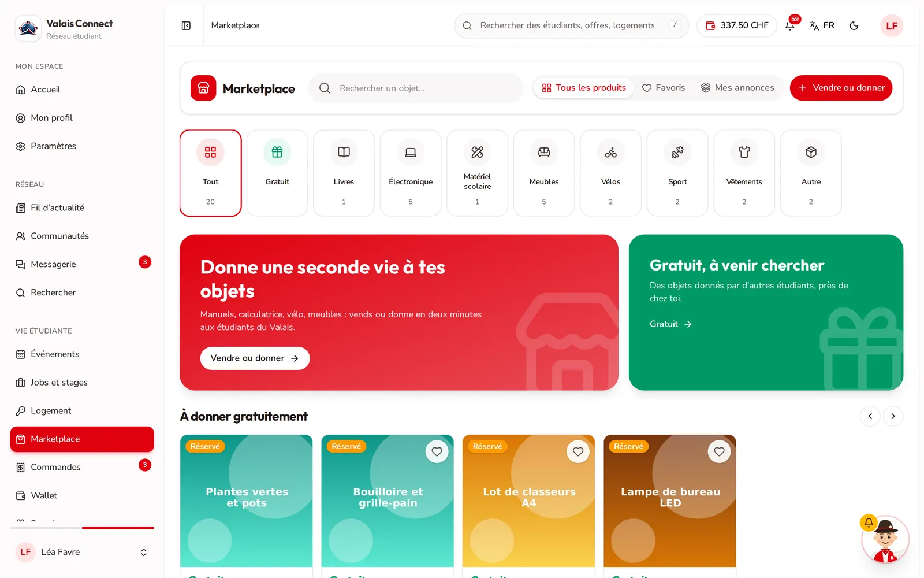Viewport: 924px width, 578px height.
Task: Click white Vendre ou donner banner button
Action: (255, 358)
